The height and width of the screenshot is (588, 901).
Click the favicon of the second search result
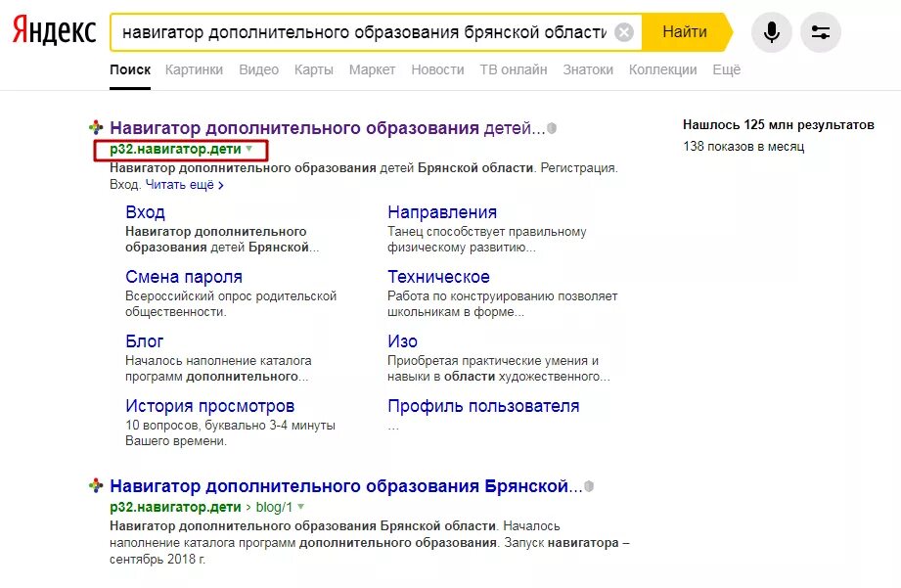[96, 485]
